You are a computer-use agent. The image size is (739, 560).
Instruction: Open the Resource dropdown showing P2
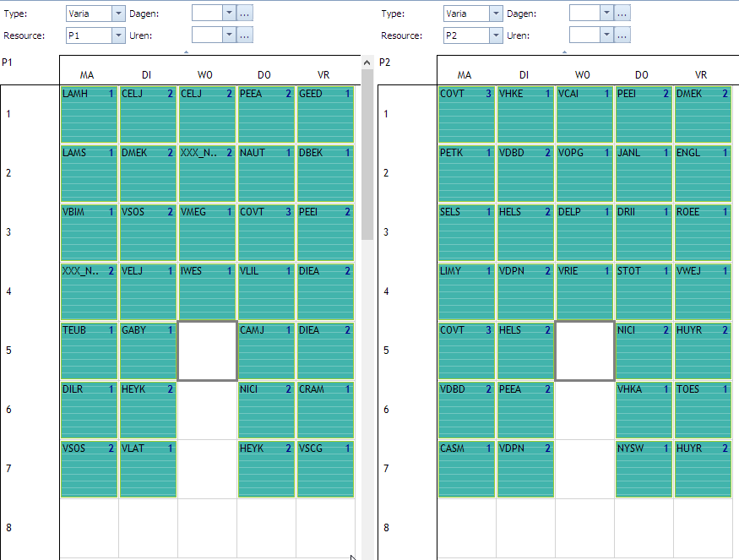pos(496,35)
